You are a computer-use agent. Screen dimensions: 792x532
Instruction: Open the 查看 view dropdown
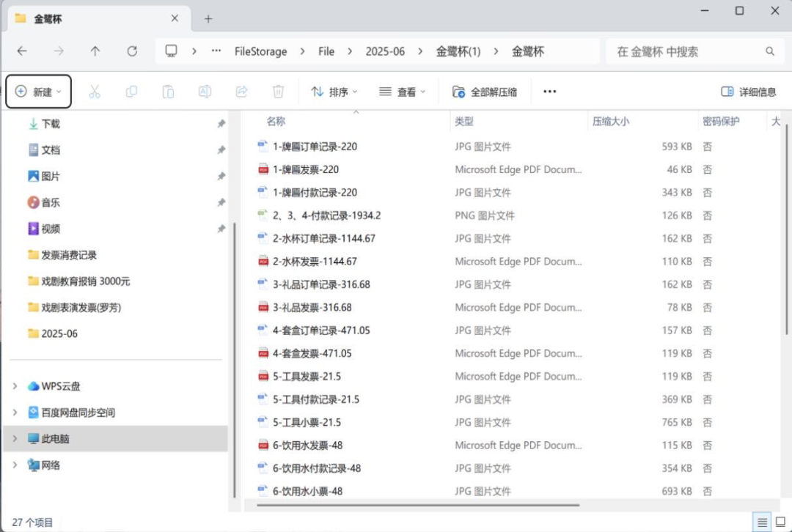402,91
